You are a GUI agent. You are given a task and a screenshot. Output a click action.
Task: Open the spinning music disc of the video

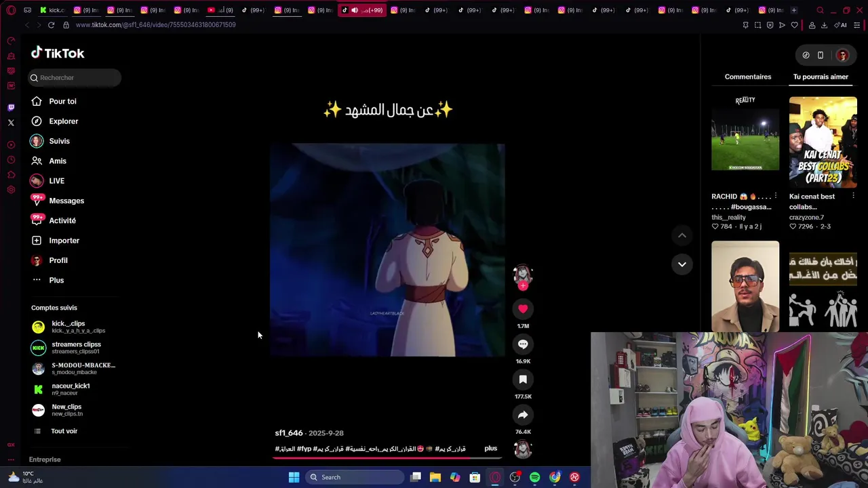coord(523,449)
